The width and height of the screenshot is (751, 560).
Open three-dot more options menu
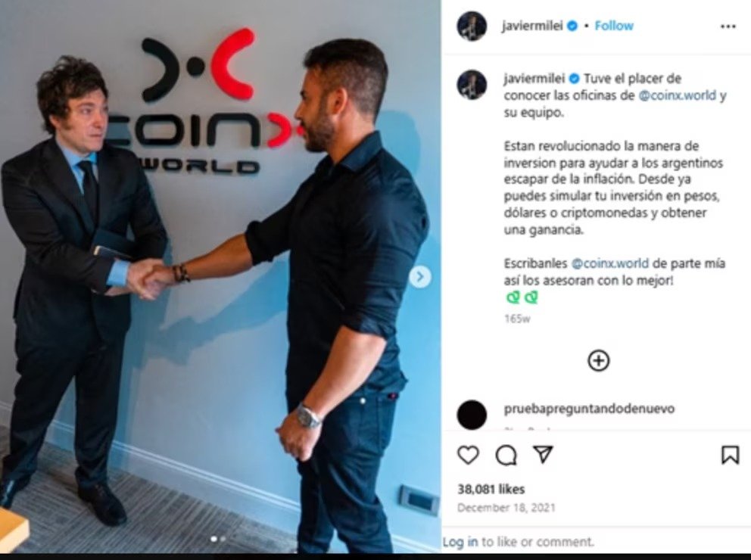(728, 26)
